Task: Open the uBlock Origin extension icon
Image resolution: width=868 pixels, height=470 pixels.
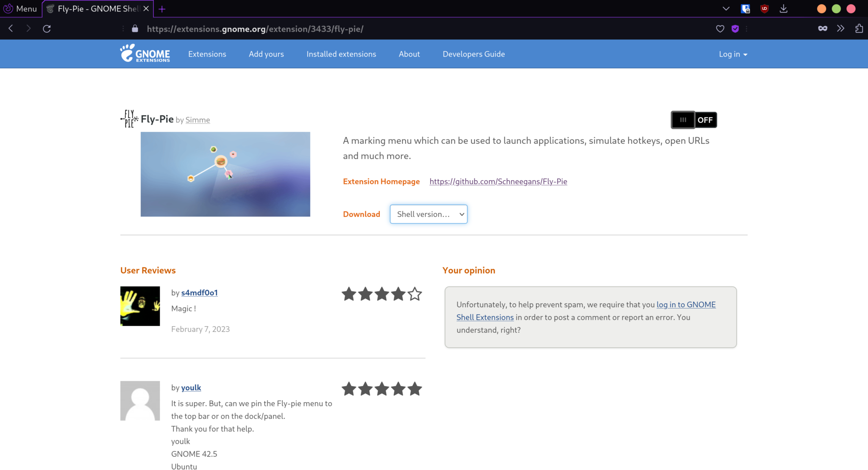Action: (x=765, y=8)
